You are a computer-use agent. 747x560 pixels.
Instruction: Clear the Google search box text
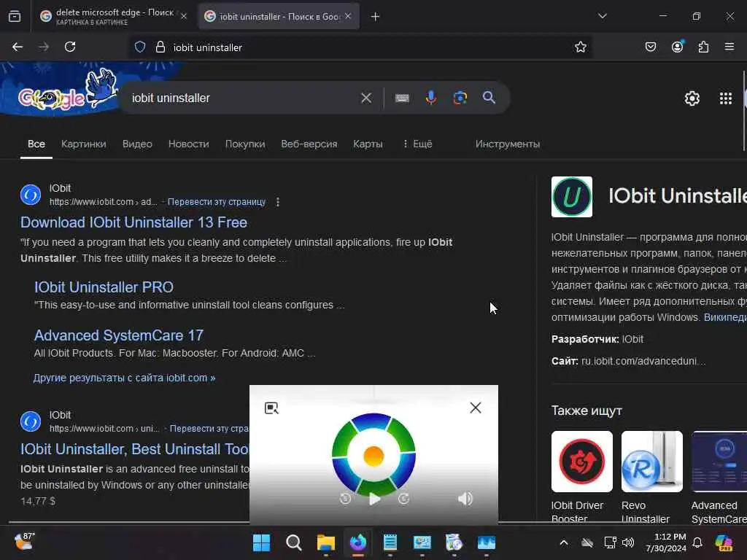click(x=366, y=98)
